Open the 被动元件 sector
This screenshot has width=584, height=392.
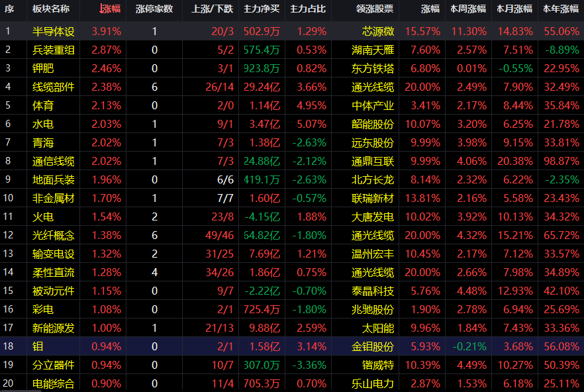coord(53,291)
